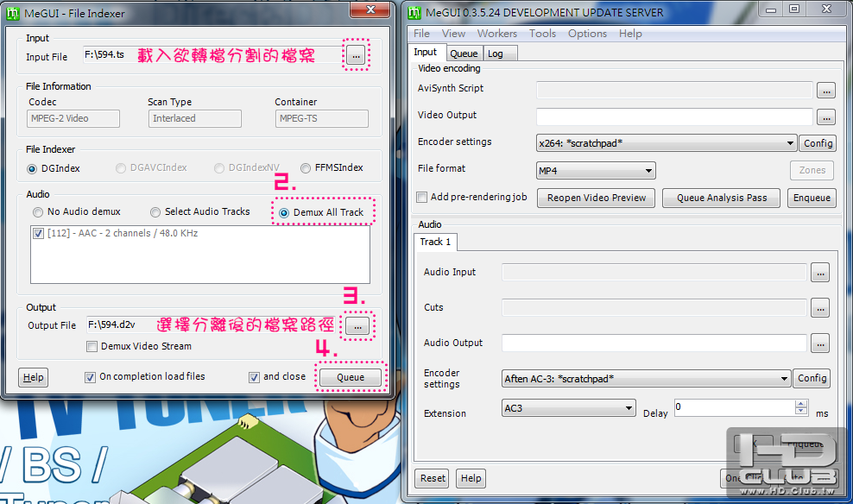Click the Codec MPEG-2 Video field

coord(73,118)
